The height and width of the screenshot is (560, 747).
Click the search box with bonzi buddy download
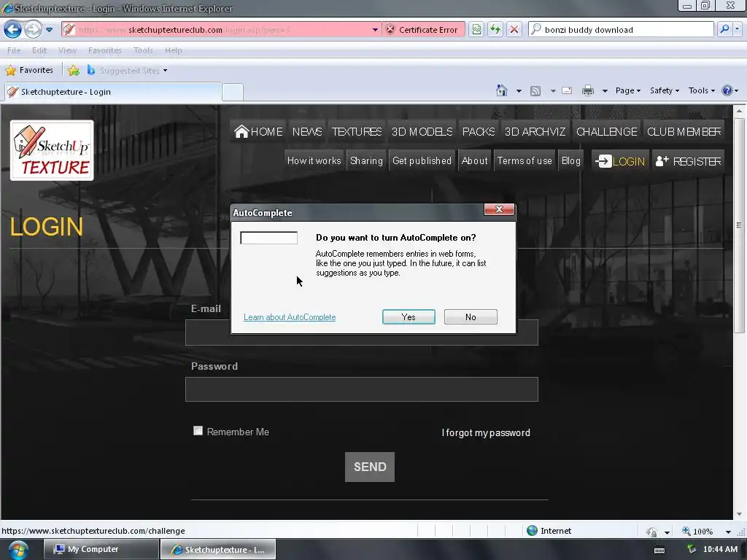pos(622,29)
